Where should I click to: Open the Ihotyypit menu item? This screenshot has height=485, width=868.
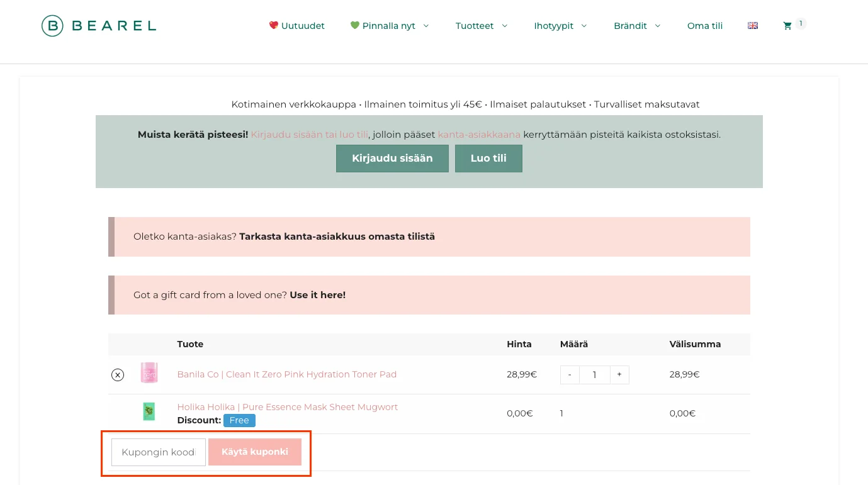pyautogui.click(x=554, y=26)
